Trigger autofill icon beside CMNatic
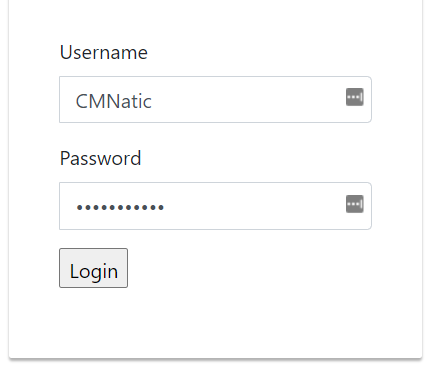 click(355, 97)
